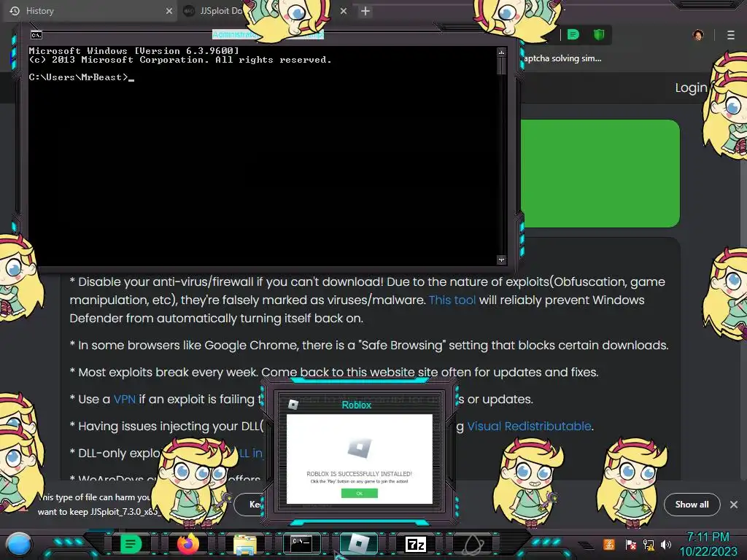Open the atom-shaped app in the taskbar

point(473,544)
